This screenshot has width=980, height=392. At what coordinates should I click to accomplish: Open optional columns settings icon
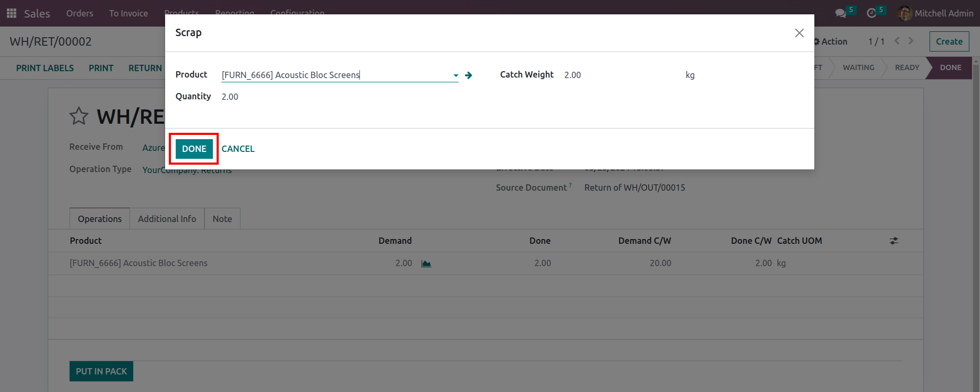click(894, 241)
